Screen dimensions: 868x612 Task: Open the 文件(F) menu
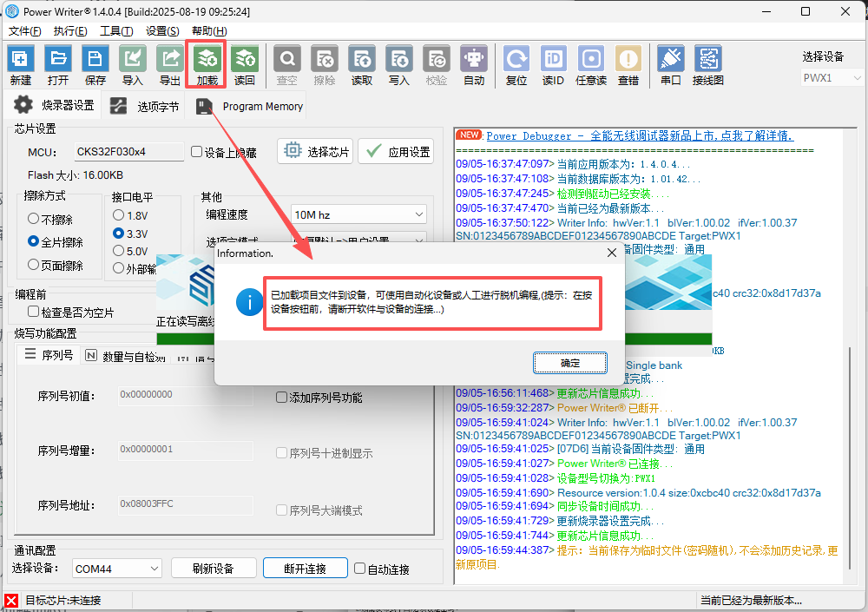[x=25, y=31]
